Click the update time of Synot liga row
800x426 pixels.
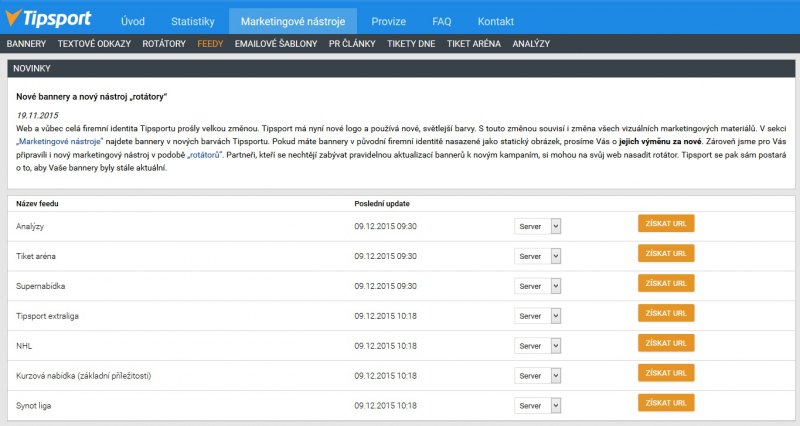pyautogui.click(x=385, y=406)
